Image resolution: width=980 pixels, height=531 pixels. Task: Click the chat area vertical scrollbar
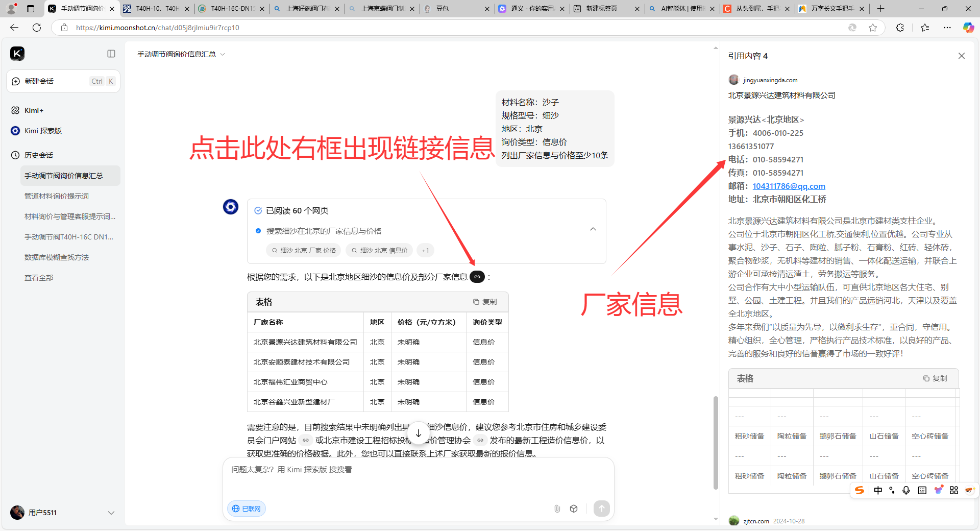click(x=716, y=442)
